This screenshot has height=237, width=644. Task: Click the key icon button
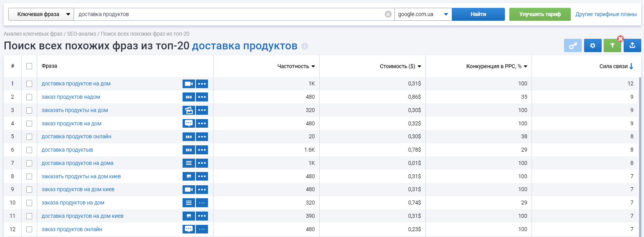573,45
